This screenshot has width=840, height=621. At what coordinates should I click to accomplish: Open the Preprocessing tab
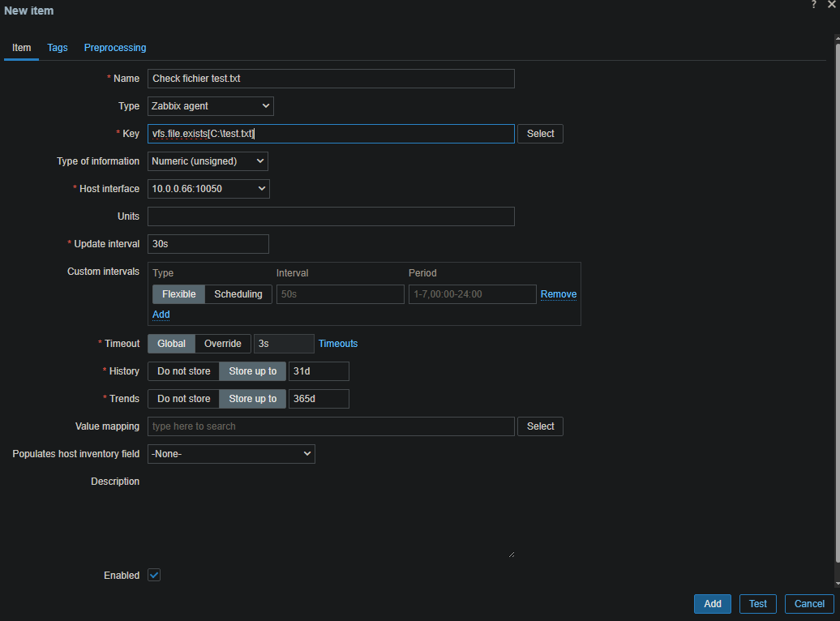[x=115, y=48]
